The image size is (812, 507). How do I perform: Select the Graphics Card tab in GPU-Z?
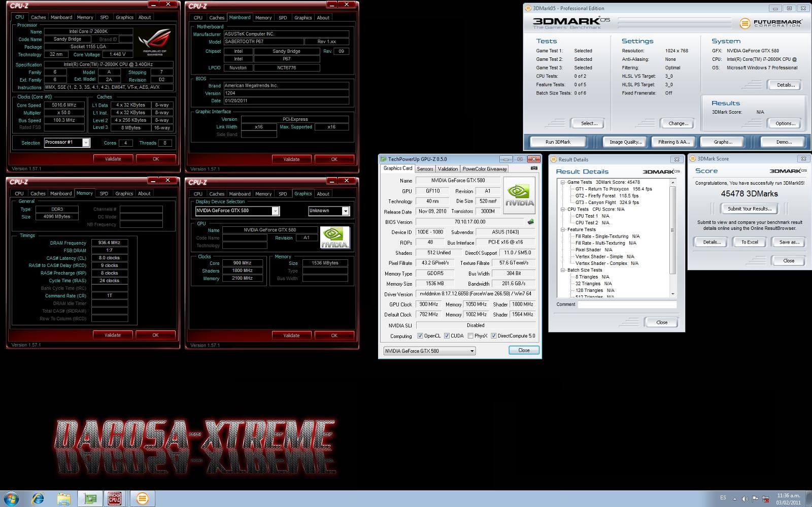click(398, 168)
